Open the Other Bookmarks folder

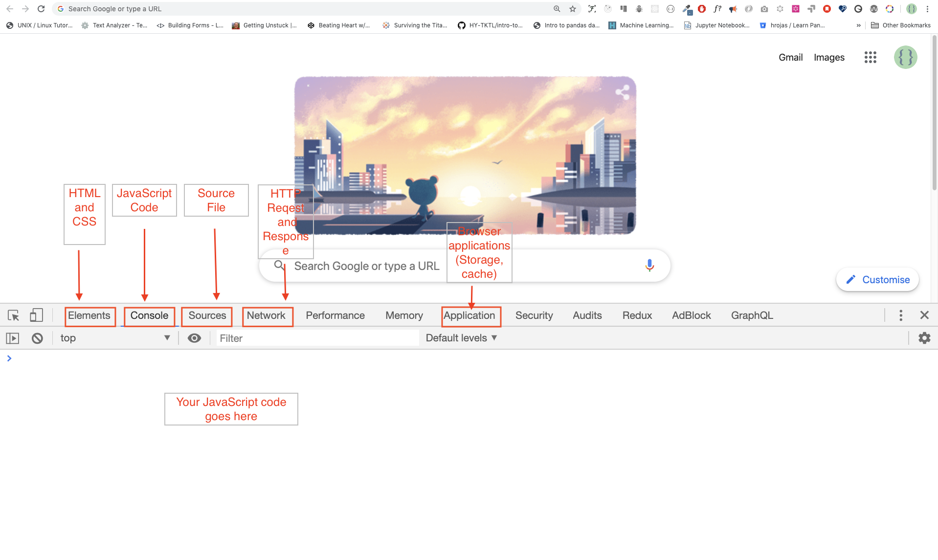point(901,25)
